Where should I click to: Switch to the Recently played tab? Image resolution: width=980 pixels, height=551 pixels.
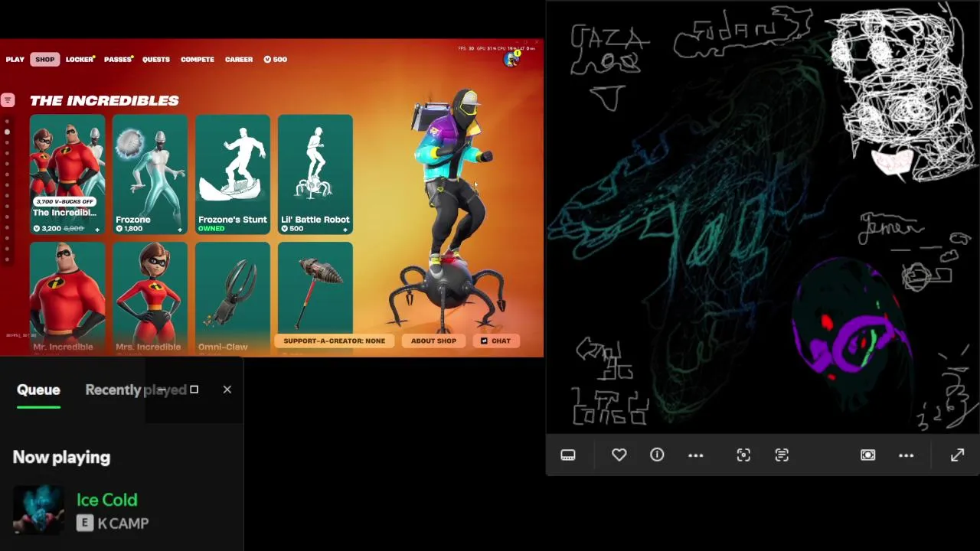(136, 390)
